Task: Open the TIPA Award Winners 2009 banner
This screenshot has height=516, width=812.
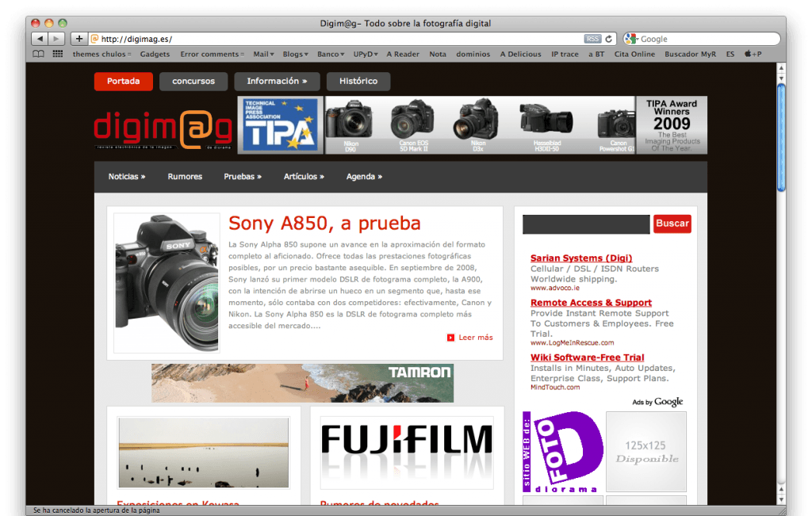Action: [672, 124]
